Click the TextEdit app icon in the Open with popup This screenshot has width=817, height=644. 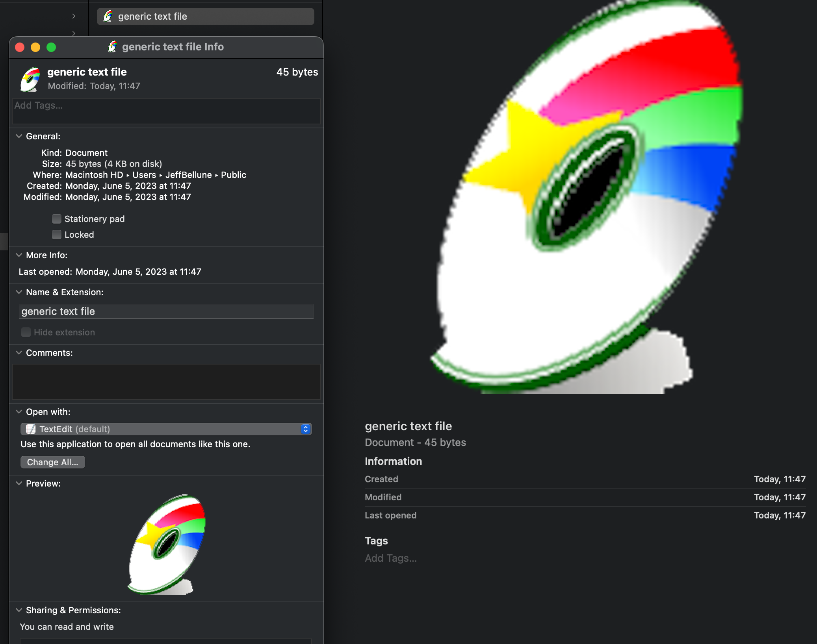pos(31,429)
